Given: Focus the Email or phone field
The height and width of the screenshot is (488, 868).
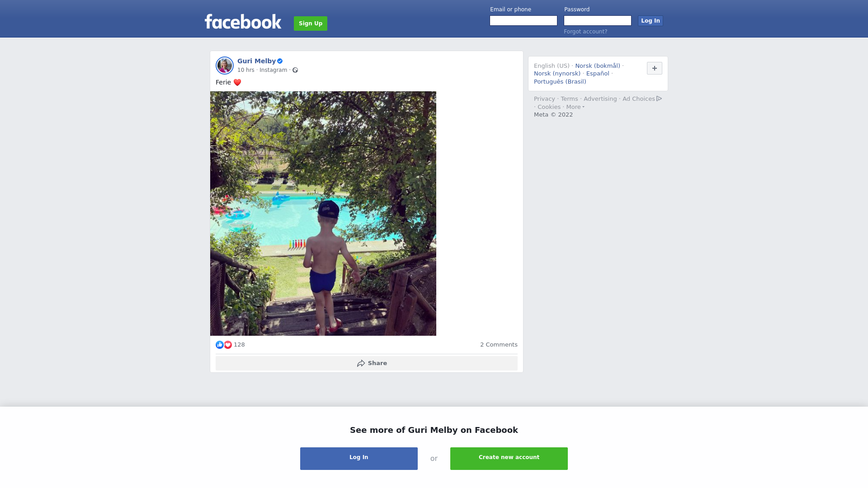Looking at the screenshot, I should (x=524, y=21).
